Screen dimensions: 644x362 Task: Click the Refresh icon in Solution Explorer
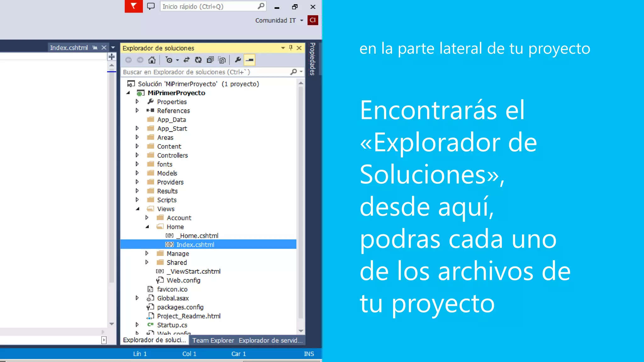pyautogui.click(x=198, y=60)
